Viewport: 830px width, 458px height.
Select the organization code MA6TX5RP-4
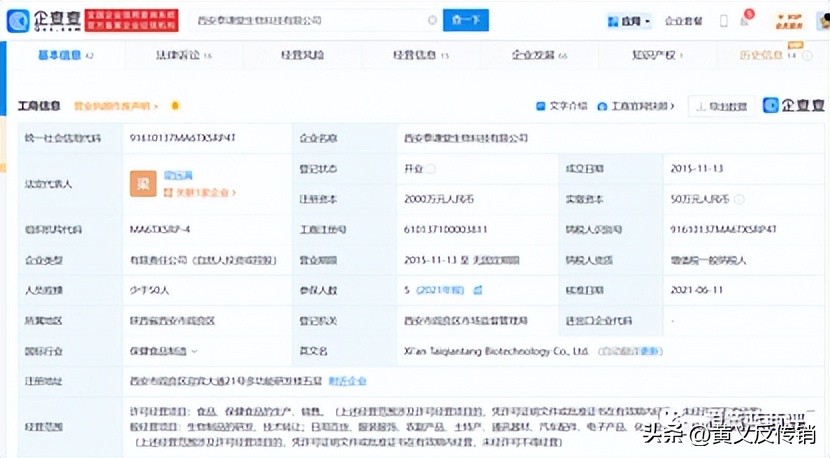pos(160,230)
